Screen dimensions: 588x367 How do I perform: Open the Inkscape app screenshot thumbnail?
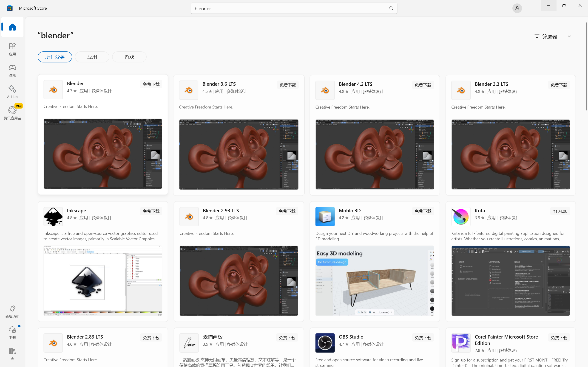point(103,281)
